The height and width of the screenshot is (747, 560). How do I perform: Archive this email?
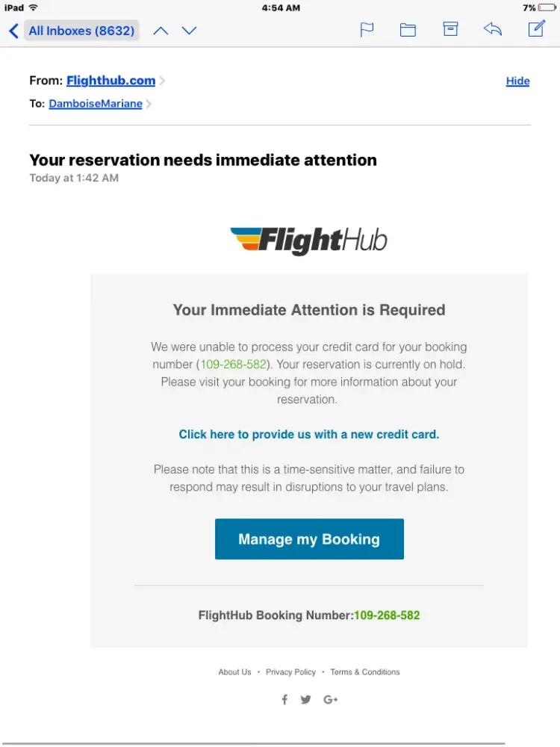tap(450, 30)
